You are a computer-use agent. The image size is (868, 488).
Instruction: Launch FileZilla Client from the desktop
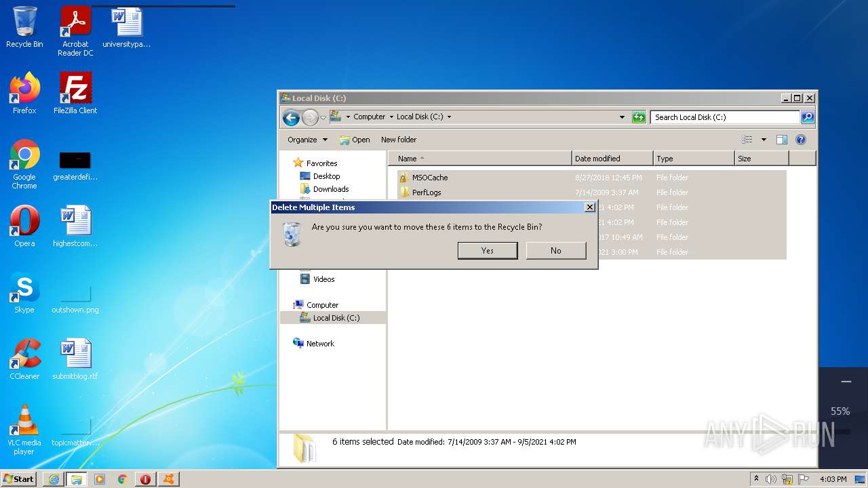click(75, 94)
